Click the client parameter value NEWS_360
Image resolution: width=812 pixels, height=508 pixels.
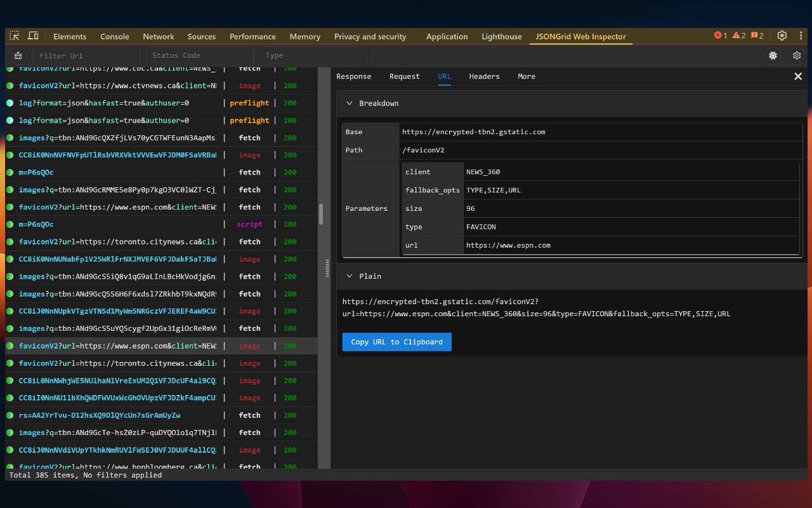483,172
